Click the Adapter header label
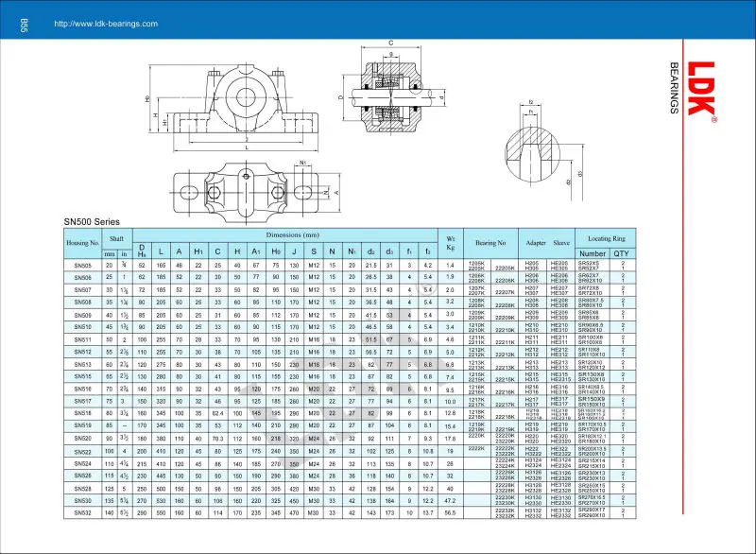 pos(536,243)
